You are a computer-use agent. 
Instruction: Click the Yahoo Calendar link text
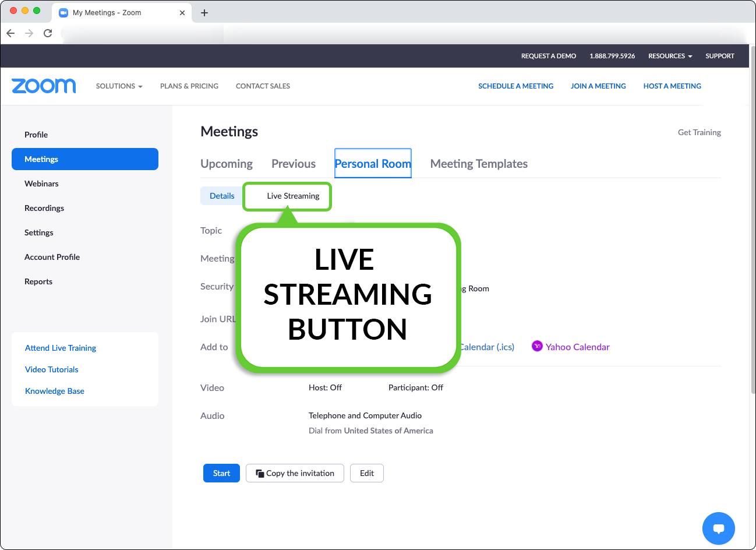577,347
